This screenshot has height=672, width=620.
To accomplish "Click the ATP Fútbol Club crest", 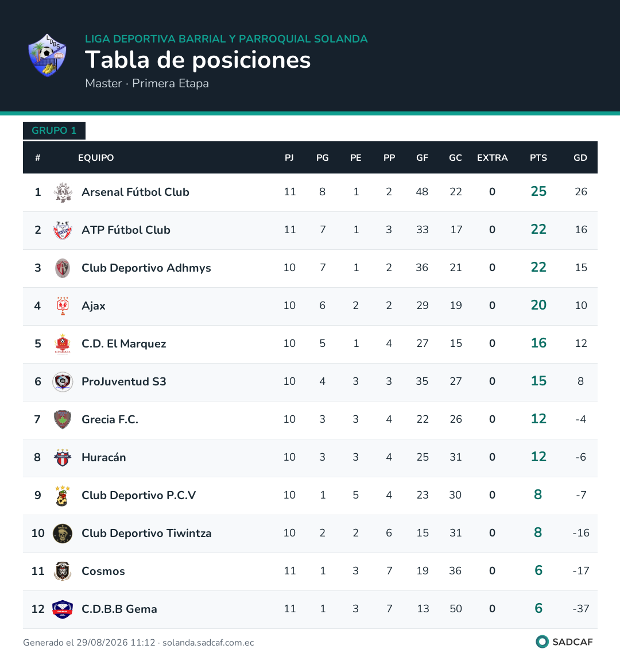I will coord(63,230).
